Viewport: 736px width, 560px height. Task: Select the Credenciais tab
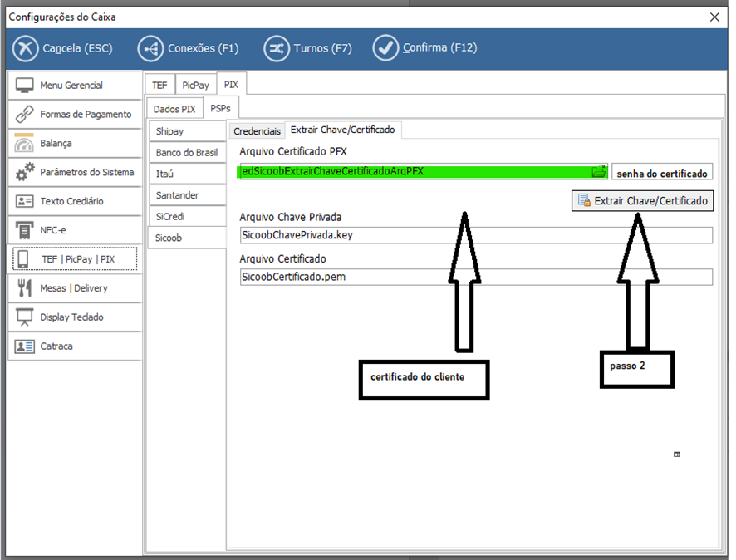tap(257, 131)
